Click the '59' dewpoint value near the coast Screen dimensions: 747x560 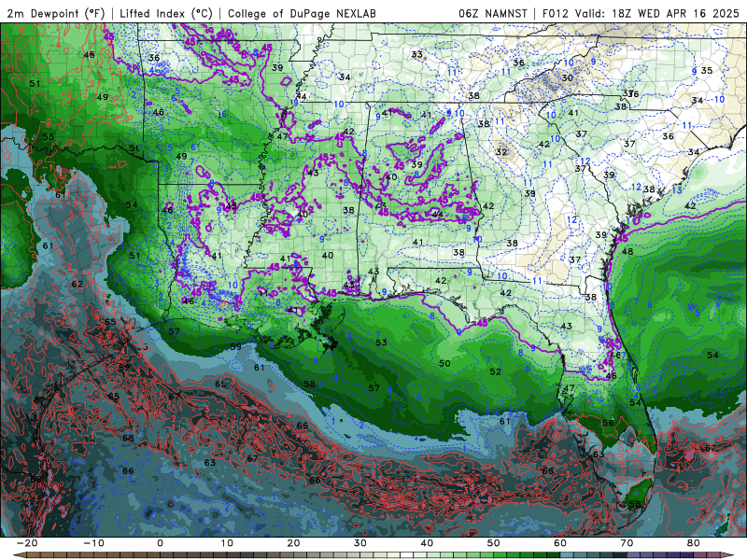236,346
